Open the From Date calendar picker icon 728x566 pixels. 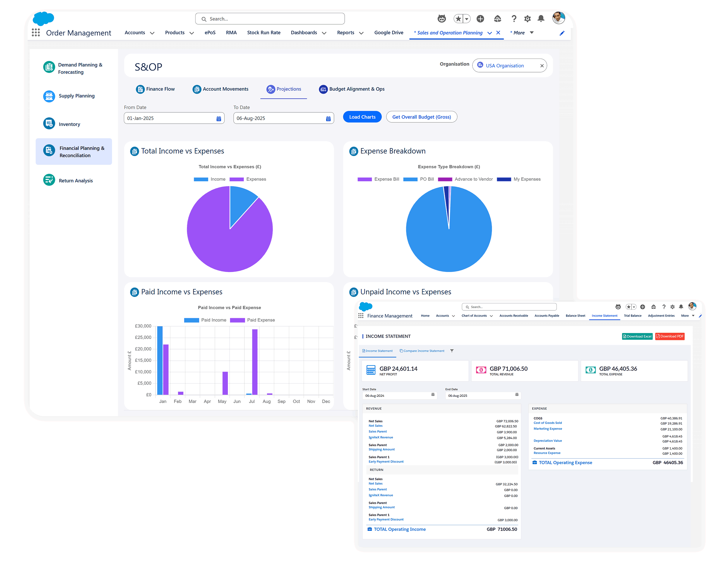[x=219, y=119]
